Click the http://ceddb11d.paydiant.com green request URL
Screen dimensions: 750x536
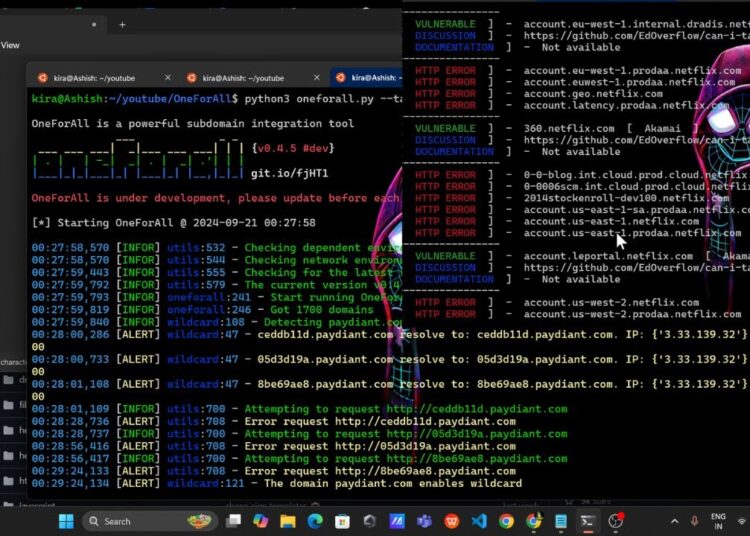tap(477, 409)
